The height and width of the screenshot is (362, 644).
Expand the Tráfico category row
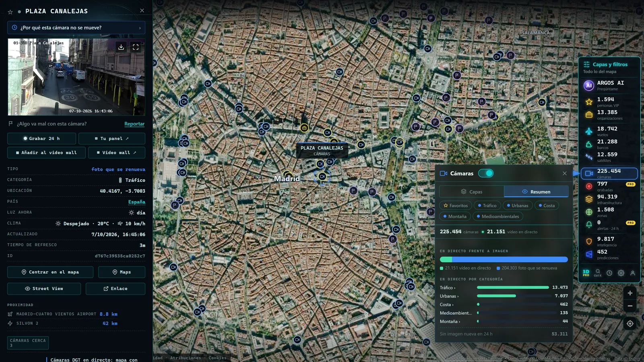[504, 288]
